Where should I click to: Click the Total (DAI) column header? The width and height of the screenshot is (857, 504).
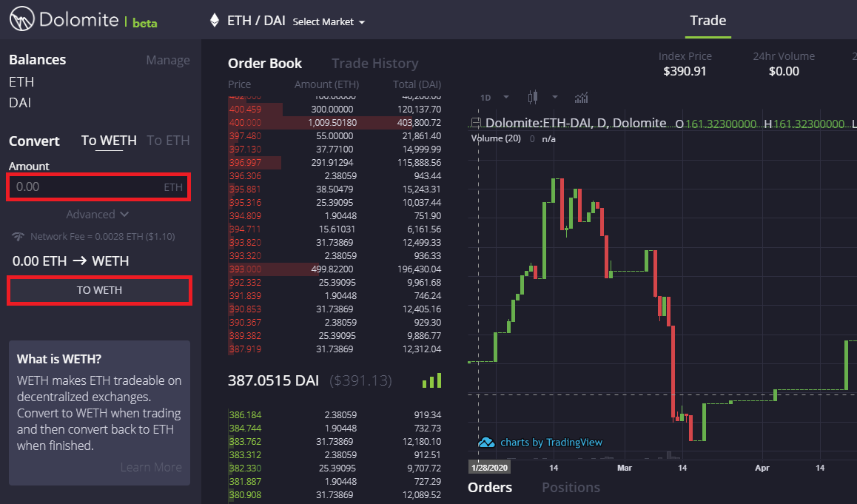pyautogui.click(x=417, y=84)
